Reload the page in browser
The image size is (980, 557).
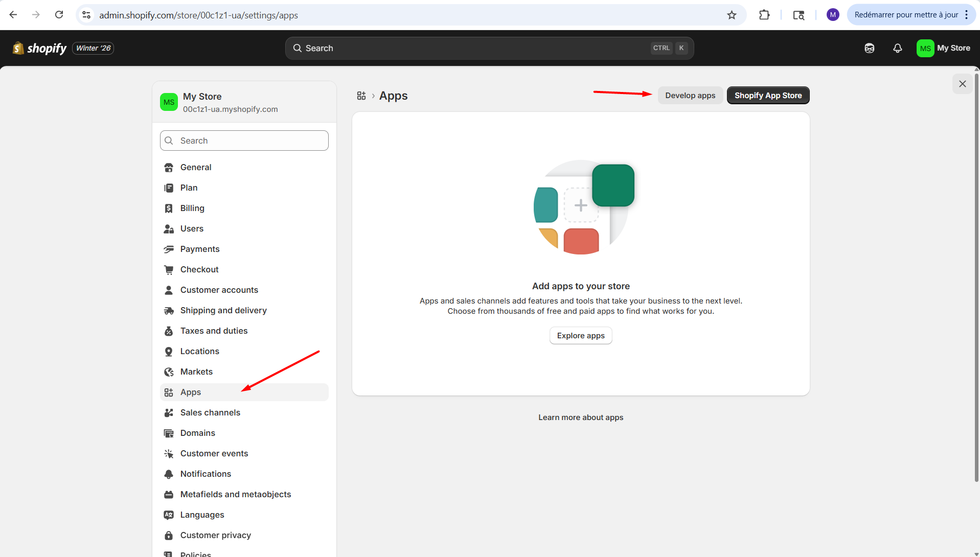click(59, 15)
